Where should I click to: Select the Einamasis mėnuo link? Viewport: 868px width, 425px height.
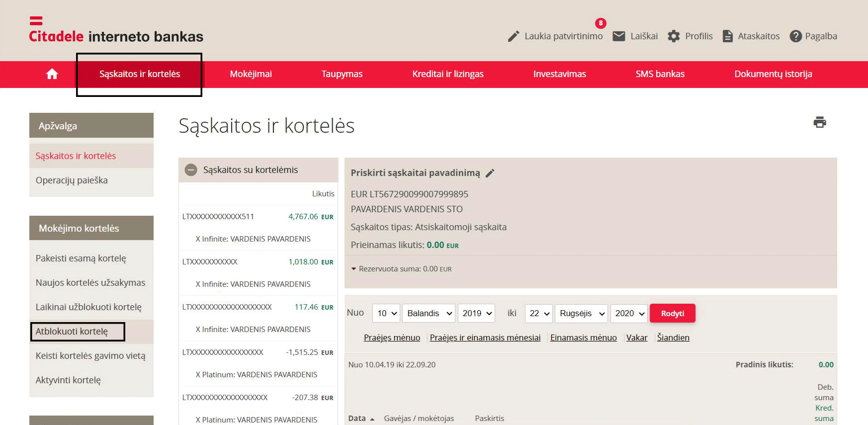(584, 338)
